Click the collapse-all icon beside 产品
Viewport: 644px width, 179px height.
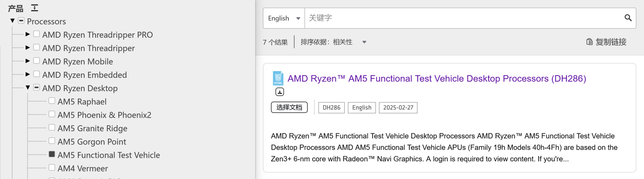coord(34,8)
